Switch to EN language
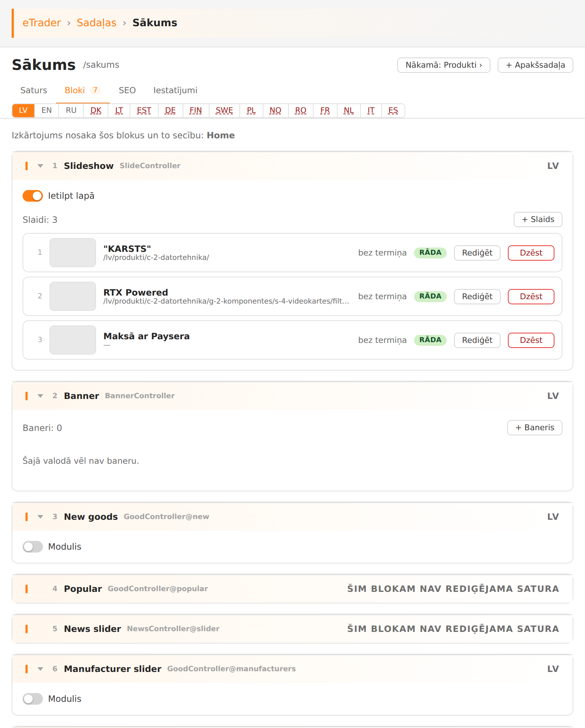 (47, 111)
